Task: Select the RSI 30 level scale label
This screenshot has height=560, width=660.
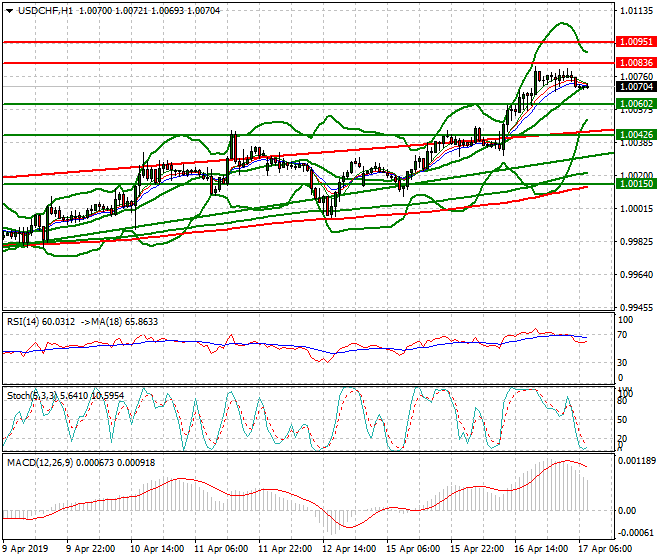Action: pos(623,363)
